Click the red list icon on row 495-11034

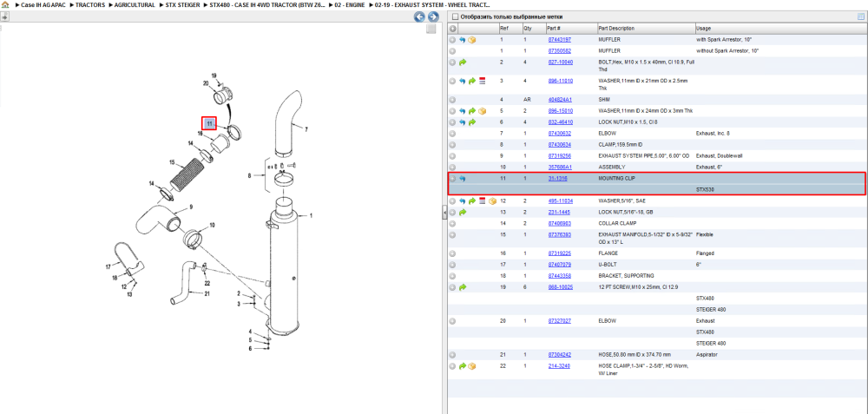click(x=482, y=200)
